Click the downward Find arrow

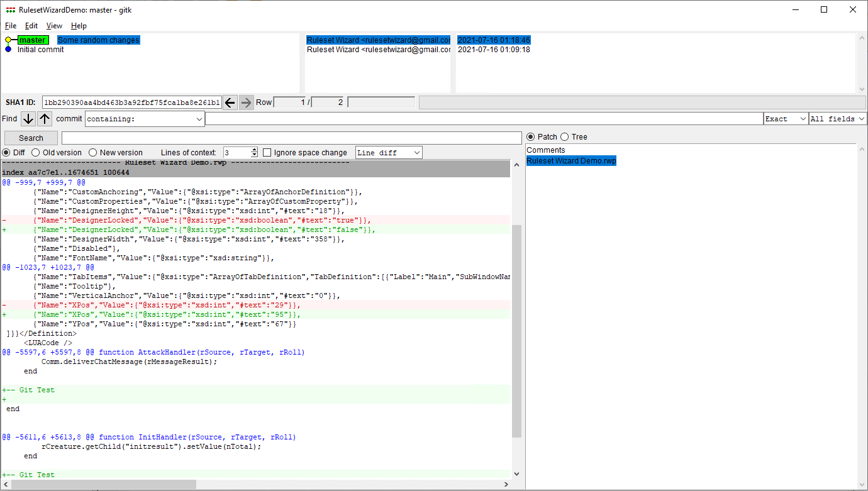[x=28, y=118]
